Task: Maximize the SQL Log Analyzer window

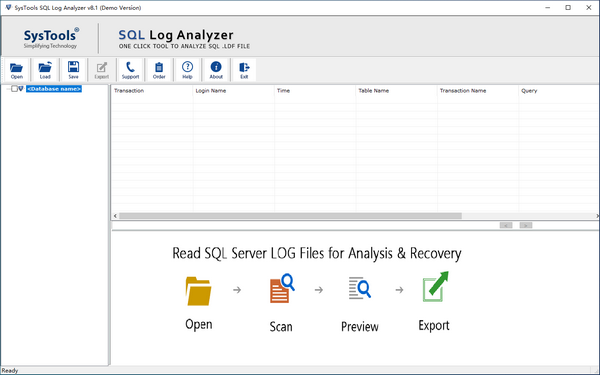Action: (568, 8)
